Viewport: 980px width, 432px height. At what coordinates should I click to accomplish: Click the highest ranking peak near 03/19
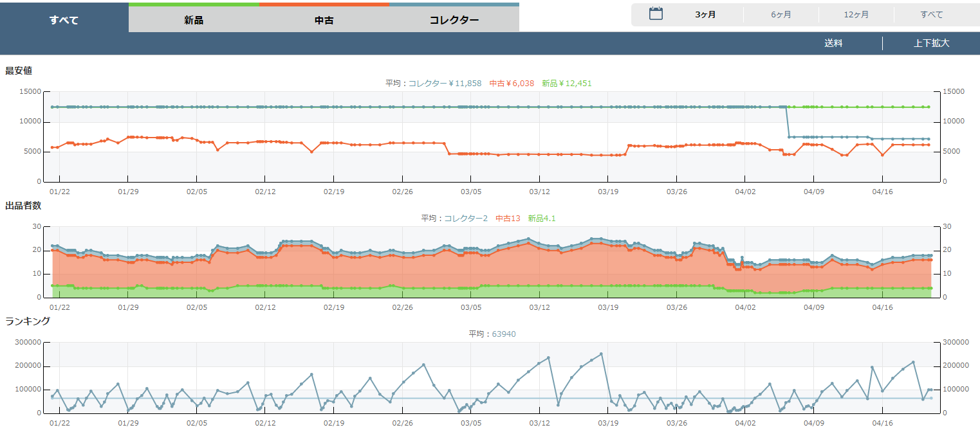601,354
